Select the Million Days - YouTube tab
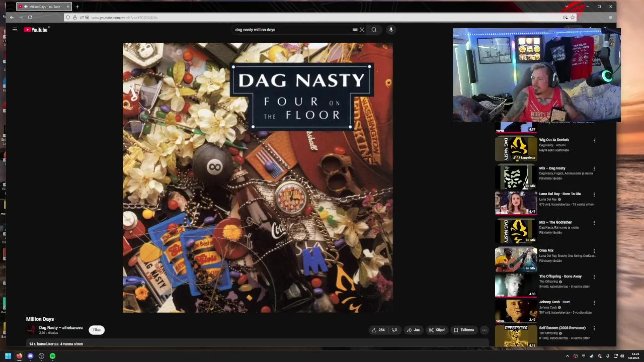 click(x=44, y=7)
